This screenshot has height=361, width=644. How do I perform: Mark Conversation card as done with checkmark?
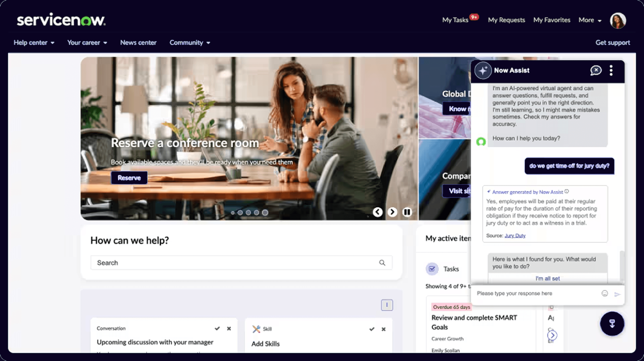pos(217,328)
